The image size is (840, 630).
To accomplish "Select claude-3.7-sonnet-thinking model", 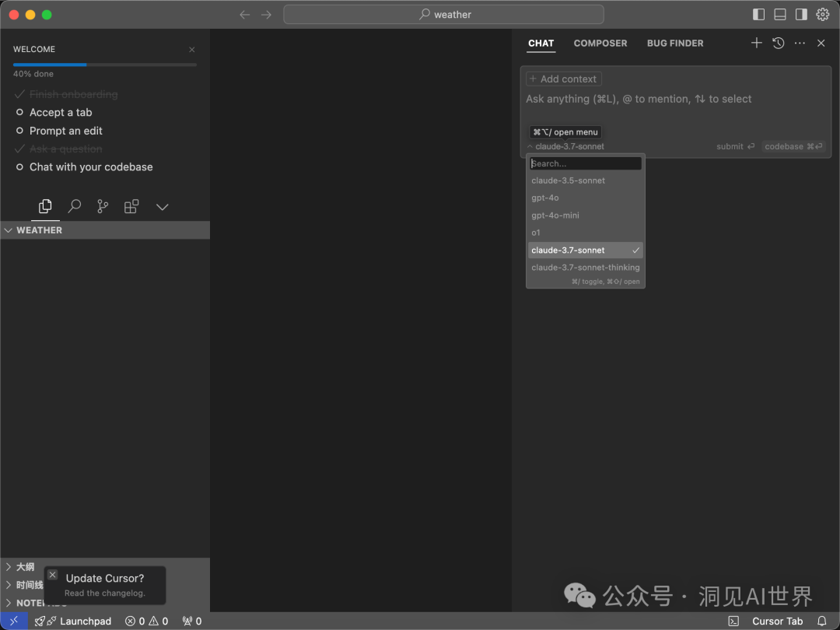I will point(586,268).
